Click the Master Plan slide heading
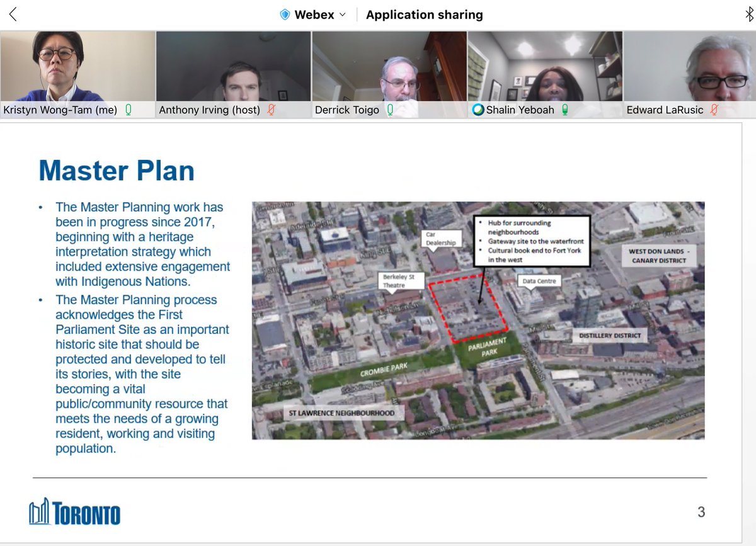The image size is (756, 546). coord(117,171)
